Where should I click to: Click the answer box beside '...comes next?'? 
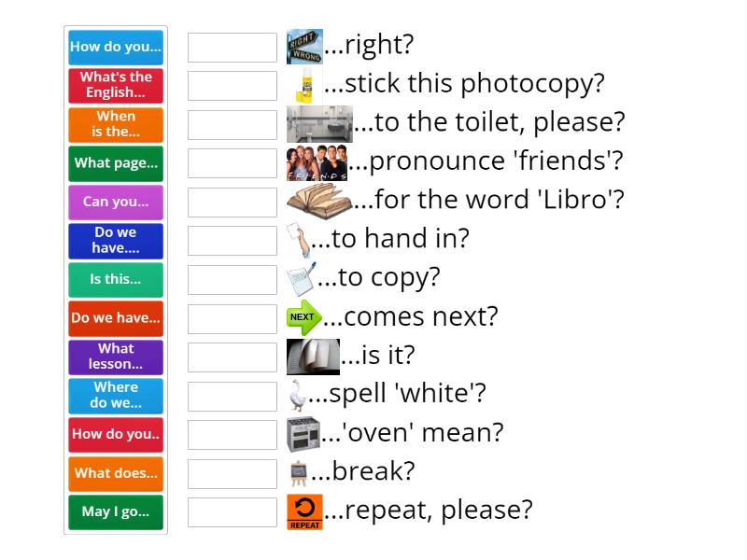pos(233,318)
